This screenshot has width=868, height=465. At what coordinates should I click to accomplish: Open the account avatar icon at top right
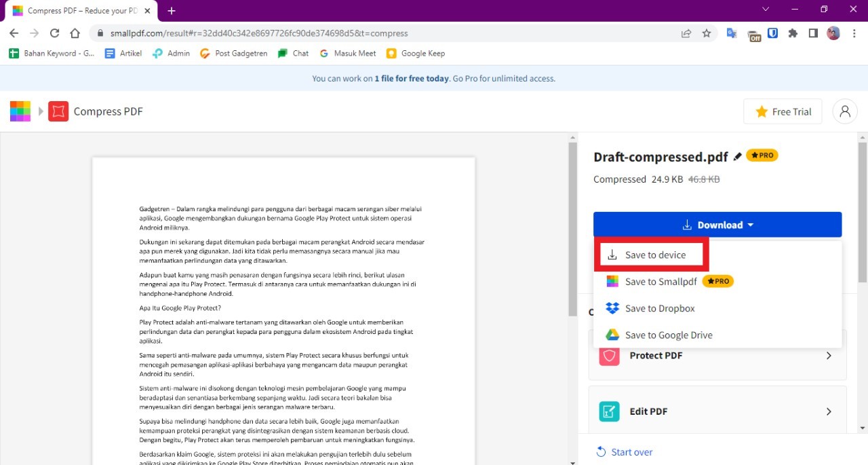pos(844,111)
